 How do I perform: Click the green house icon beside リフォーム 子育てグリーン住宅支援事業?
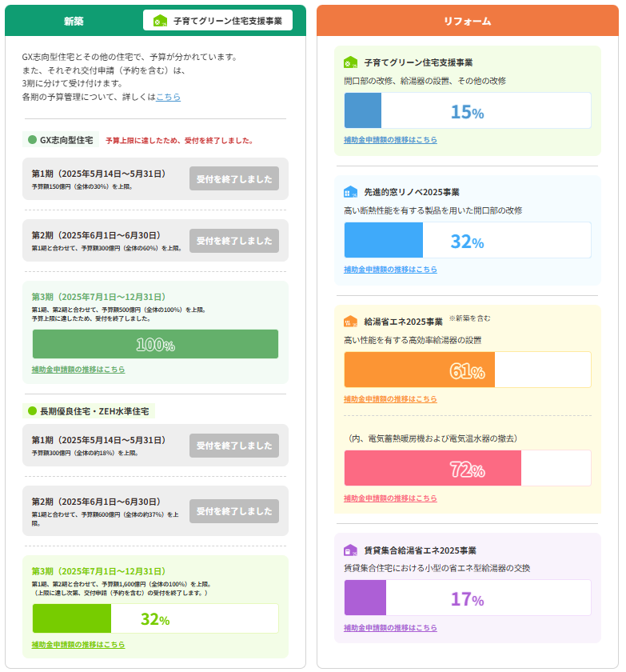[x=350, y=62]
